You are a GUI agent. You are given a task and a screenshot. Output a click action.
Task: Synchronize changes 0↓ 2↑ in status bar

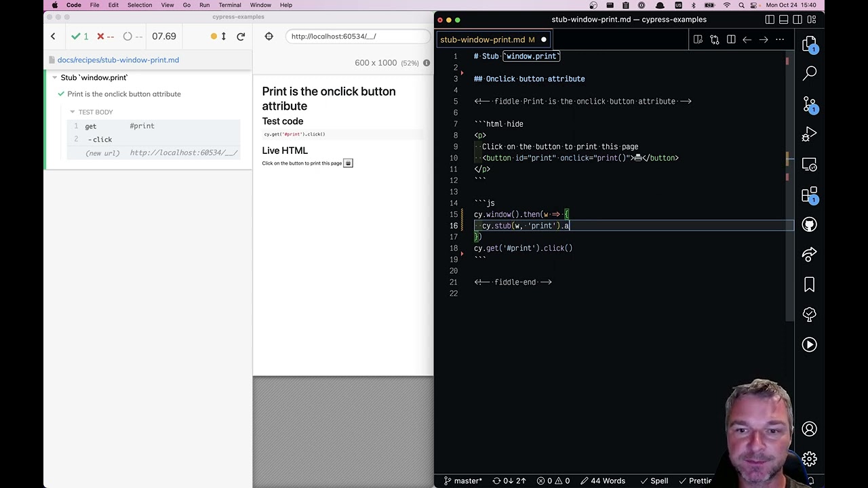tap(509, 481)
